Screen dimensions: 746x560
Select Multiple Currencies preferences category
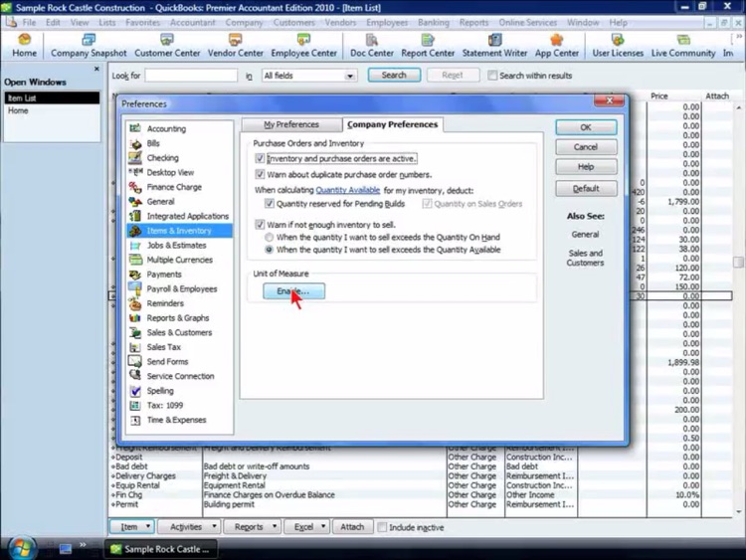[180, 260]
